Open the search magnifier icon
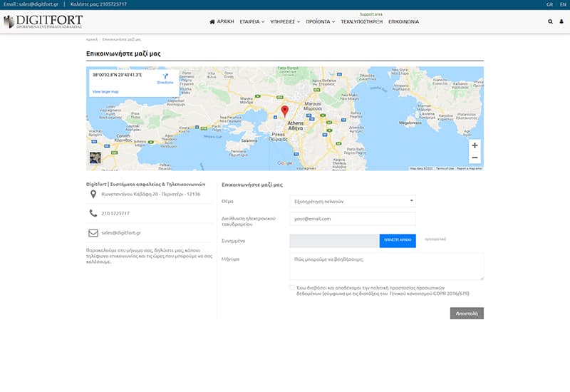This screenshot has height=392, width=570. tap(550, 21)
